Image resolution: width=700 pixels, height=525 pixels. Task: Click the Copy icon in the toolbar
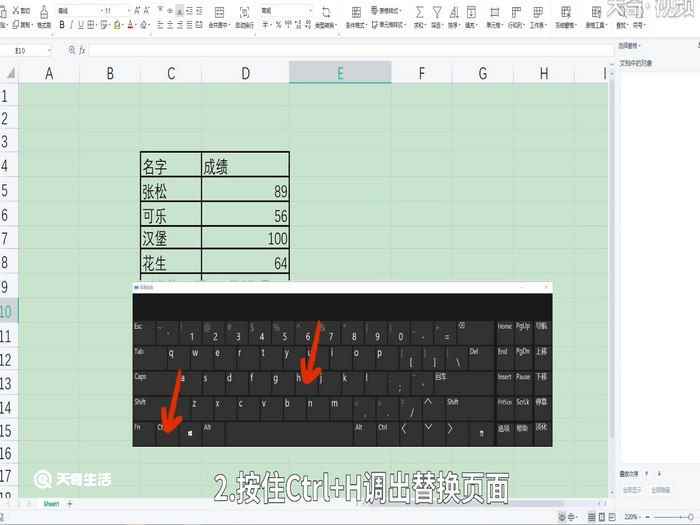(16, 25)
